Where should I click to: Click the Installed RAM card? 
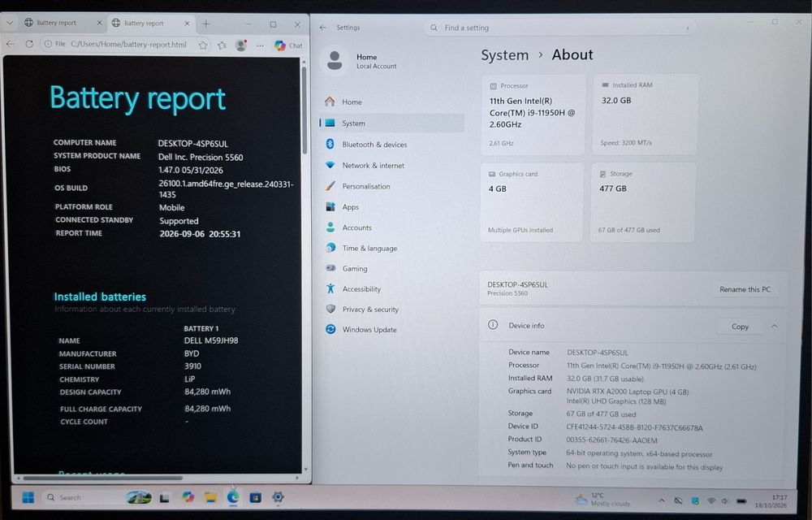point(646,115)
